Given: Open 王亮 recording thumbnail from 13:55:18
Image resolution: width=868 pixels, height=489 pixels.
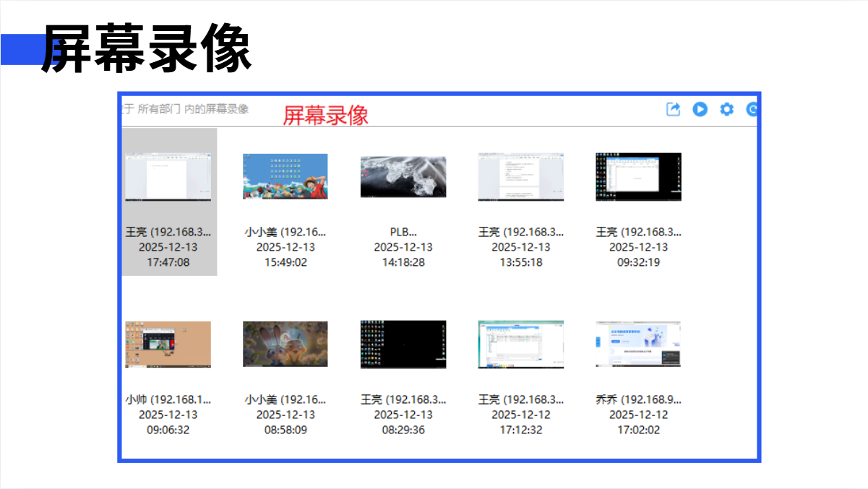Looking at the screenshot, I should coord(521,176).
